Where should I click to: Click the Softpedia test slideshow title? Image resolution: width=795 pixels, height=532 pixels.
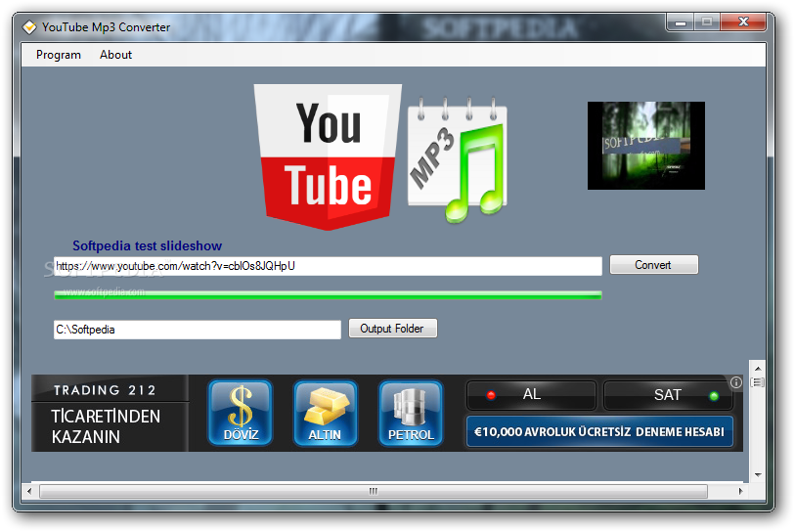[147, 246]
